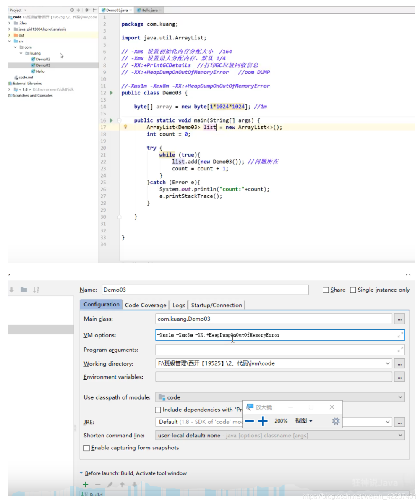This screenshot has width=420, height=504.
Task: Open the Project panel gear settings
Action: point(87,10)
